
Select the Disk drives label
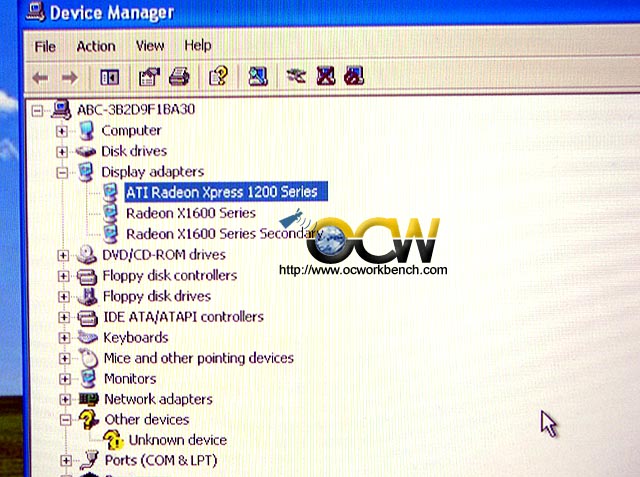coord(134,151)
